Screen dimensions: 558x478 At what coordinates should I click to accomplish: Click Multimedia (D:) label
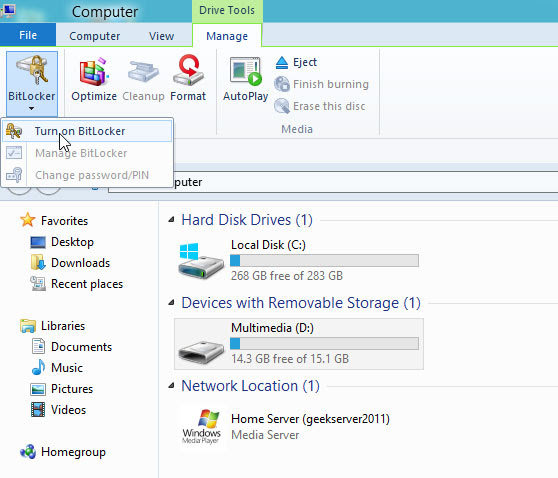(x=272, y=328)
